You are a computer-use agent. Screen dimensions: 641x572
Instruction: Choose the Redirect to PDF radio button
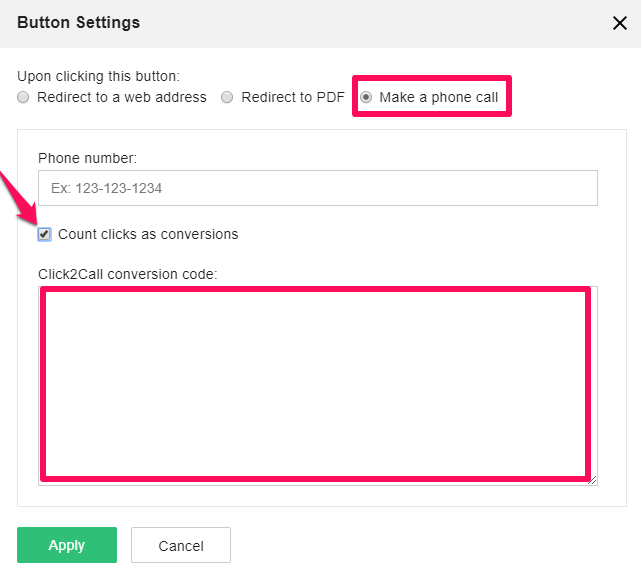[x=228, y=98]
